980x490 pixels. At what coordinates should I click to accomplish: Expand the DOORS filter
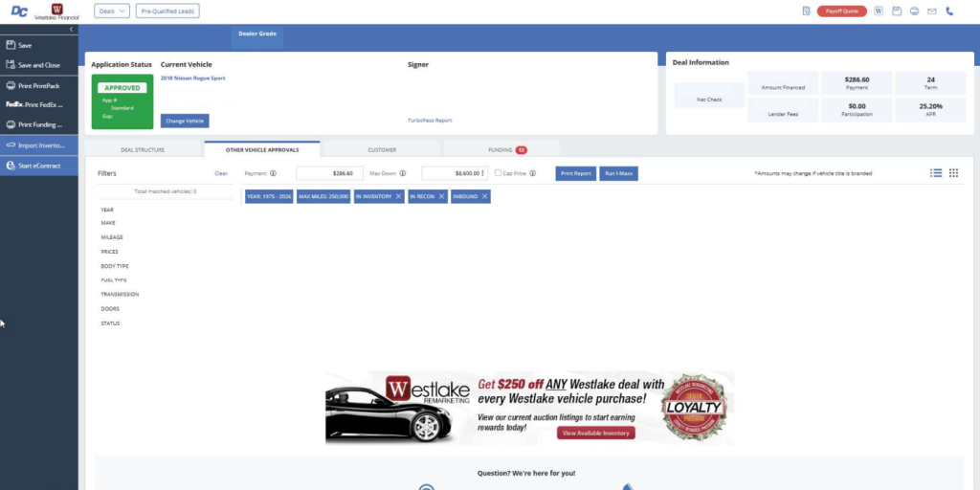(x=110, y=309)
